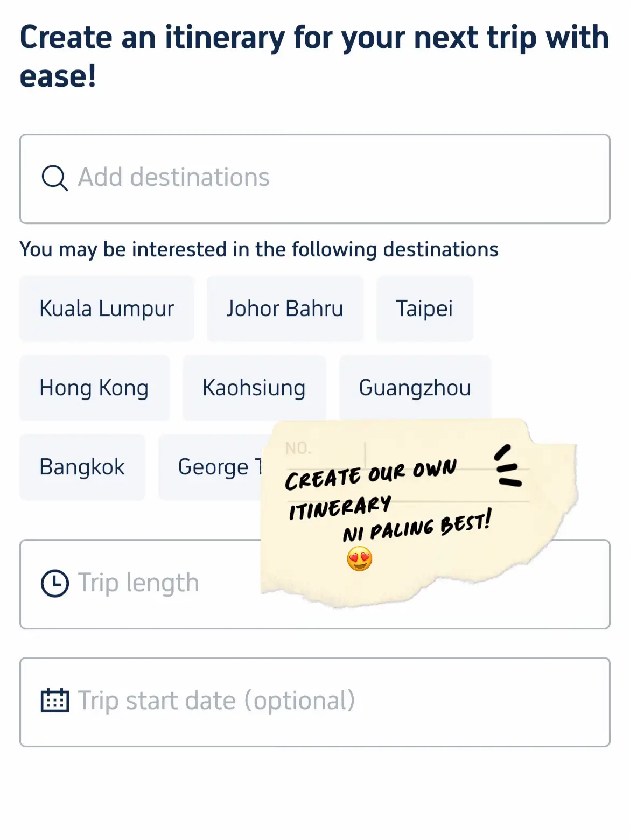Select the Kuala Lumpur destination chip

click(x=107, y=309)
